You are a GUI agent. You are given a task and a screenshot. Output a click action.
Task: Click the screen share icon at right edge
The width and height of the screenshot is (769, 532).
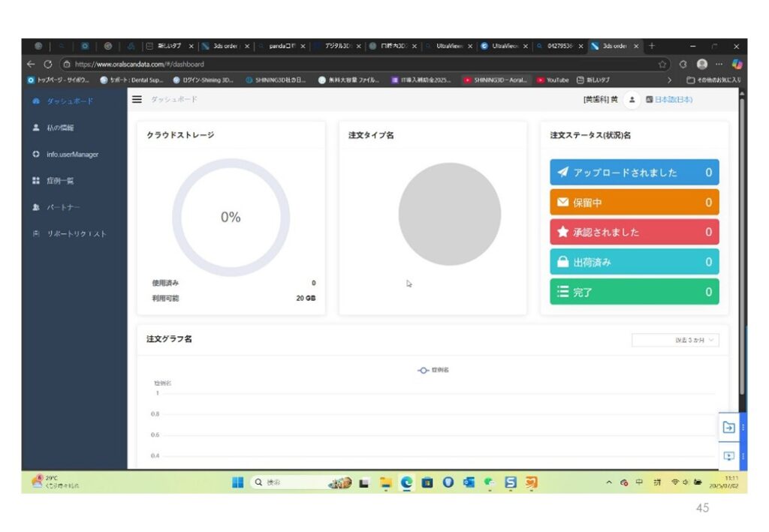tap(728, 455)
